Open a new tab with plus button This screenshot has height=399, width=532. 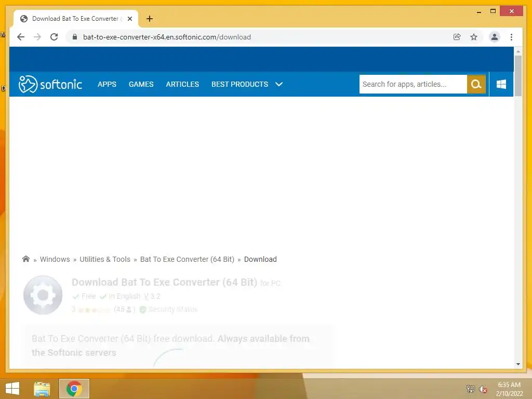149,19
